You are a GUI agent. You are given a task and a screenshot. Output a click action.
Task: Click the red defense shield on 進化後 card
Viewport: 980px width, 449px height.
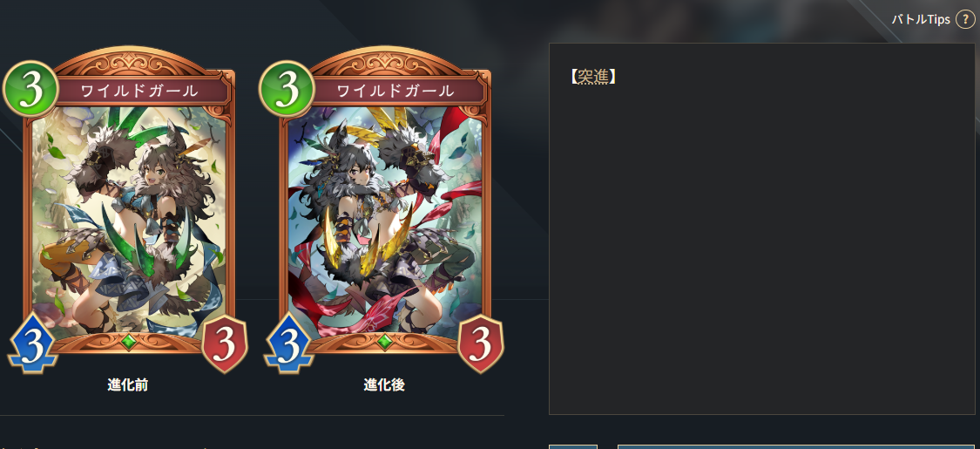pyautogui.click(x=481, y=344)
